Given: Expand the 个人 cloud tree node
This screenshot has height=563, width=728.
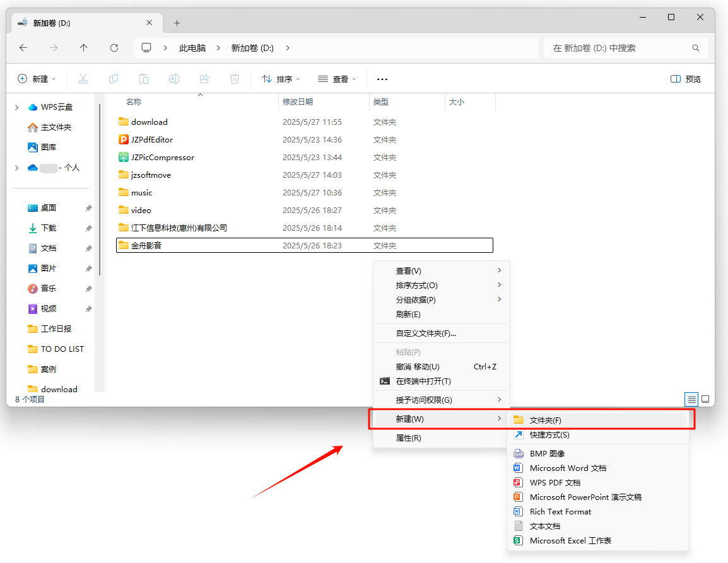Looking at the screenshot, I should [x=16, y=168].
